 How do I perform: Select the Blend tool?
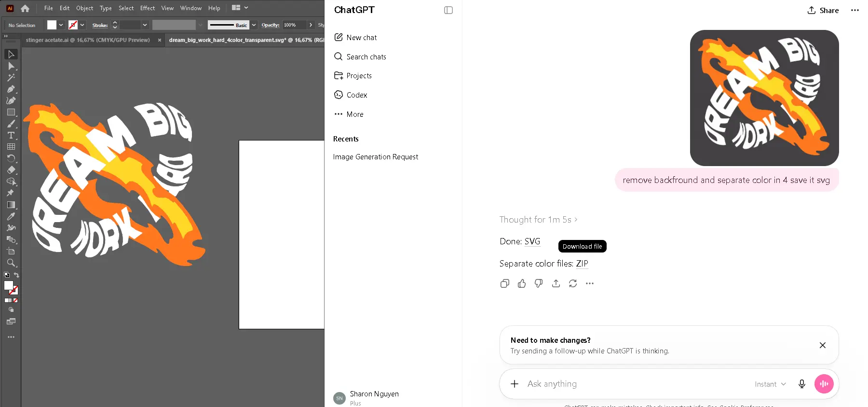pos(11,239)
